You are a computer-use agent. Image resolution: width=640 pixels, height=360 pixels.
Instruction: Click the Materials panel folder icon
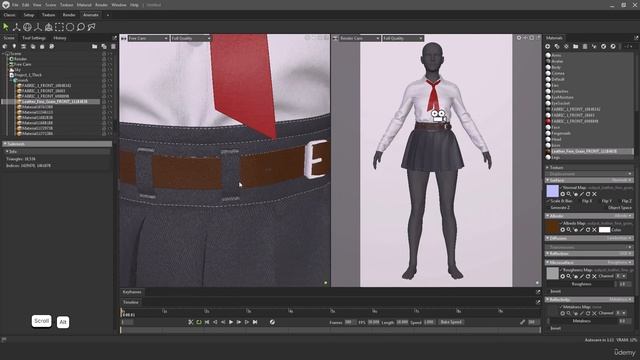point(576,47)
